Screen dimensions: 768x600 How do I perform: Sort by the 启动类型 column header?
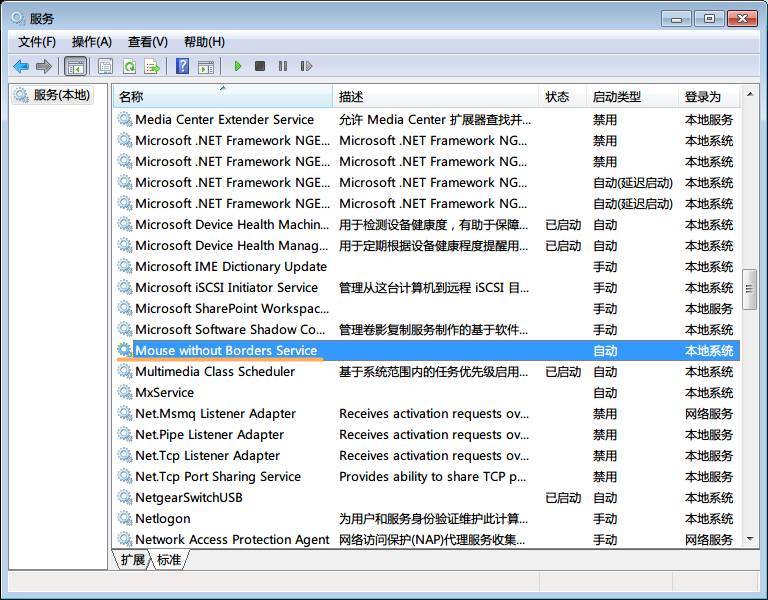tap(632, 96)
